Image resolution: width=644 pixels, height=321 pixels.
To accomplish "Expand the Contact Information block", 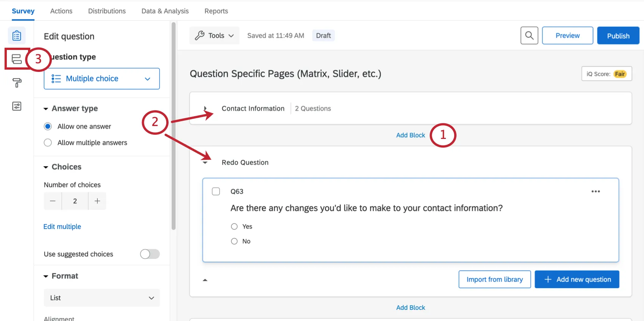I will (205, 109).
